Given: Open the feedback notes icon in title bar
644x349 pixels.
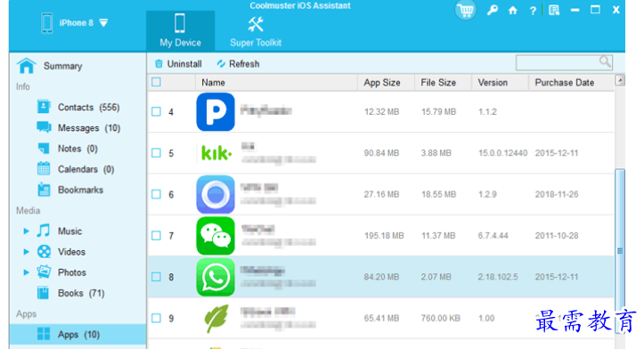Looking at the screenshot, I should point(554,11).
